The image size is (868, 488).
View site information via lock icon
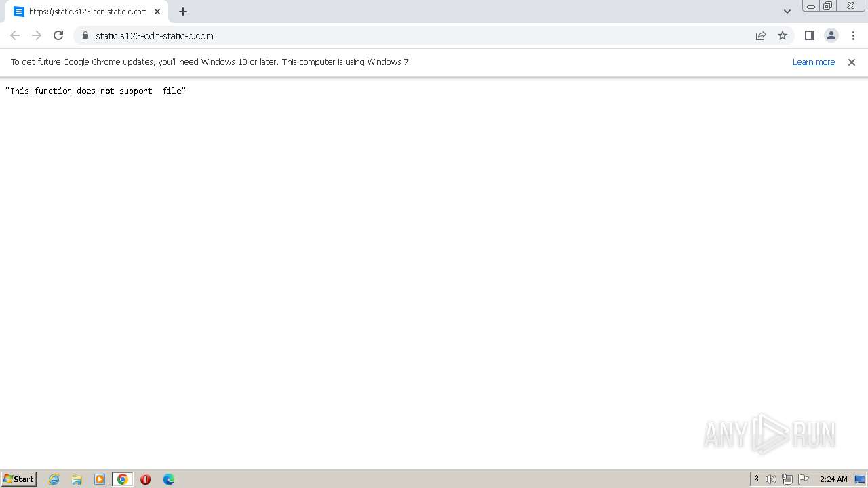pyautogui.click(x=85, y=35)
